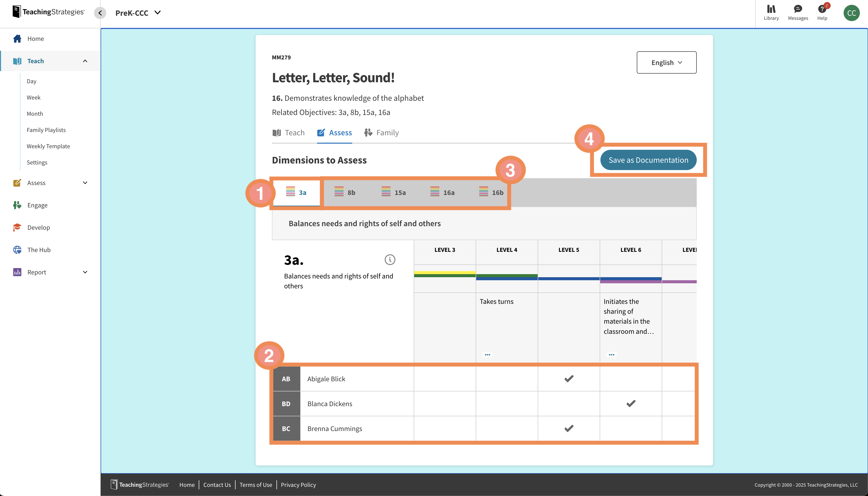Go to Home in the sidebar
Image resolution: width=868 pixels, height=496 pixels.
(x=36, y=39)
